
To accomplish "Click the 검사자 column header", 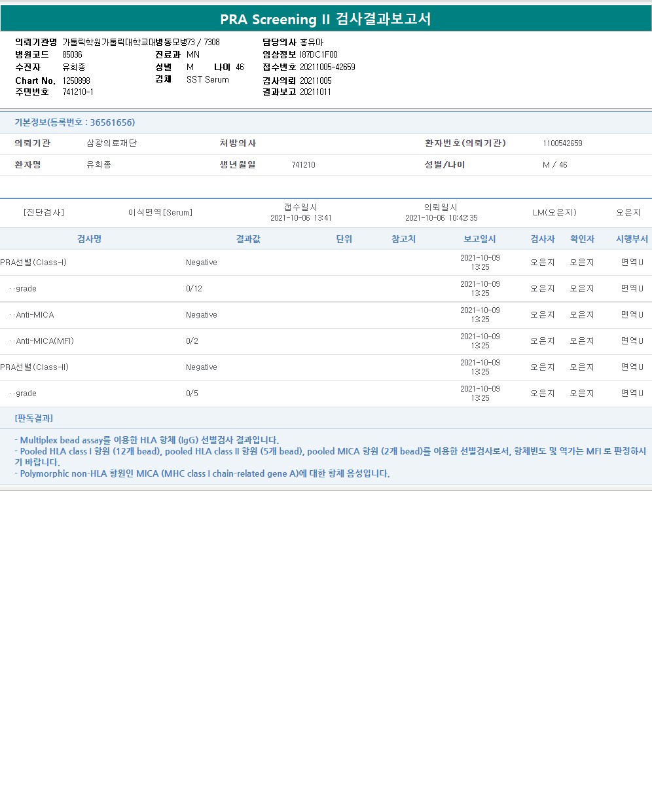I will point(543,239).
